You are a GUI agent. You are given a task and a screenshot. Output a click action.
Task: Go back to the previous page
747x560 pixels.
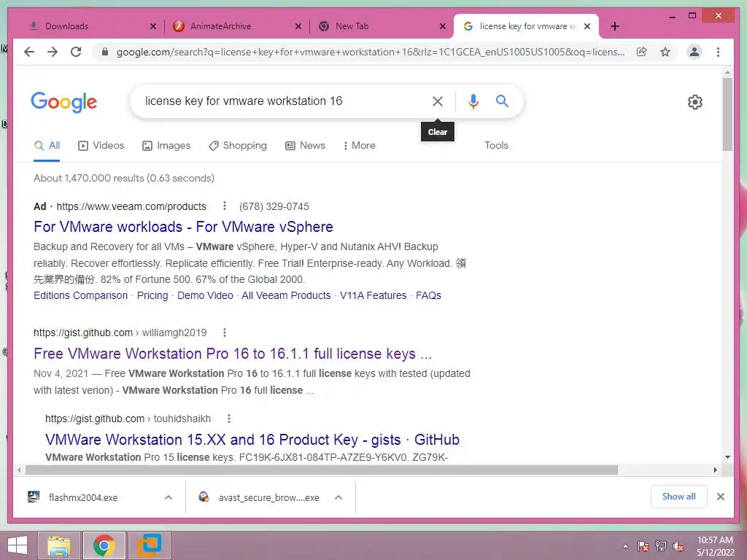(x=29, y=52)
